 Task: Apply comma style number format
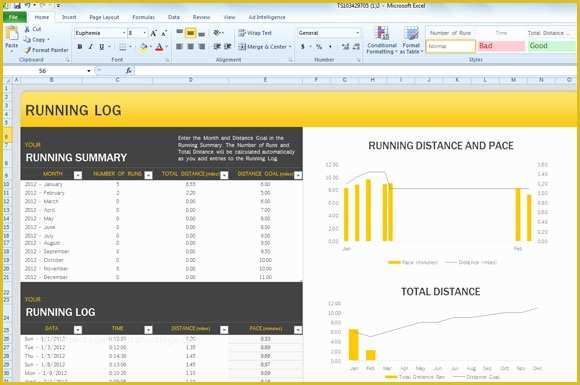pyautogui.click(x=330, y=47)
